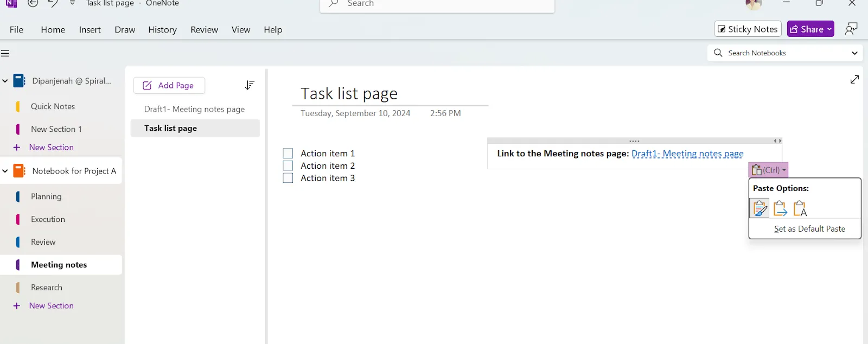Switch to the Insert tab

coord(90,30)
